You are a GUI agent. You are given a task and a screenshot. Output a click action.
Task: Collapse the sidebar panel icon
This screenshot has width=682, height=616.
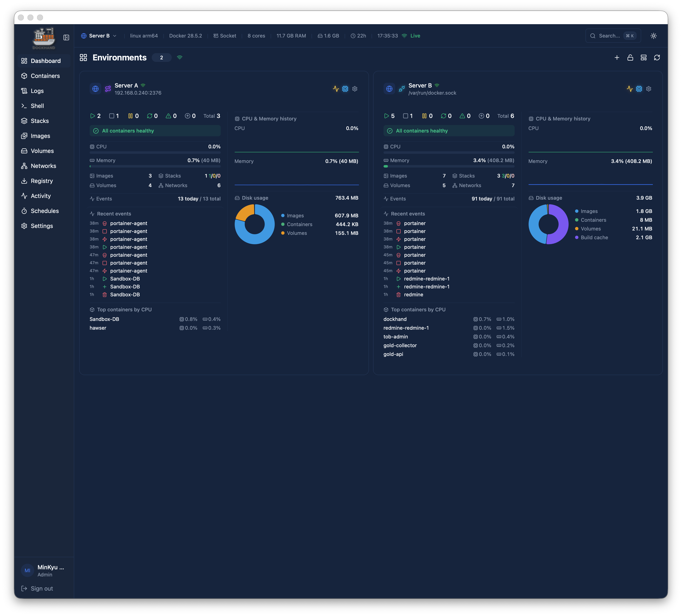tap(66, 38)
